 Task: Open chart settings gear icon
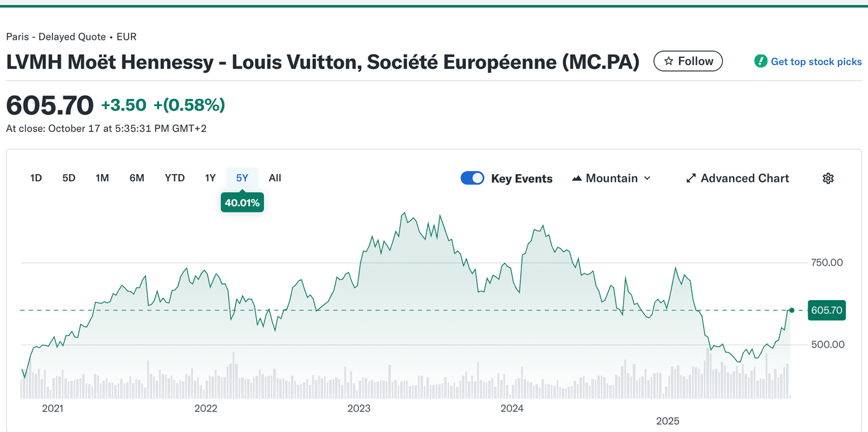(x=828, y=178)
